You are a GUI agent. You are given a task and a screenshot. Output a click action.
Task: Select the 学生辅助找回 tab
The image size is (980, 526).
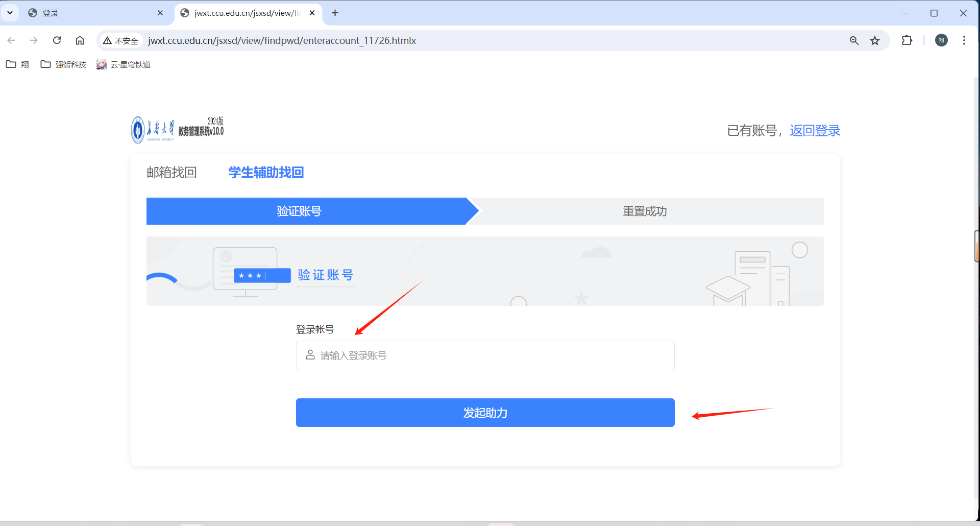coord(266,173)
